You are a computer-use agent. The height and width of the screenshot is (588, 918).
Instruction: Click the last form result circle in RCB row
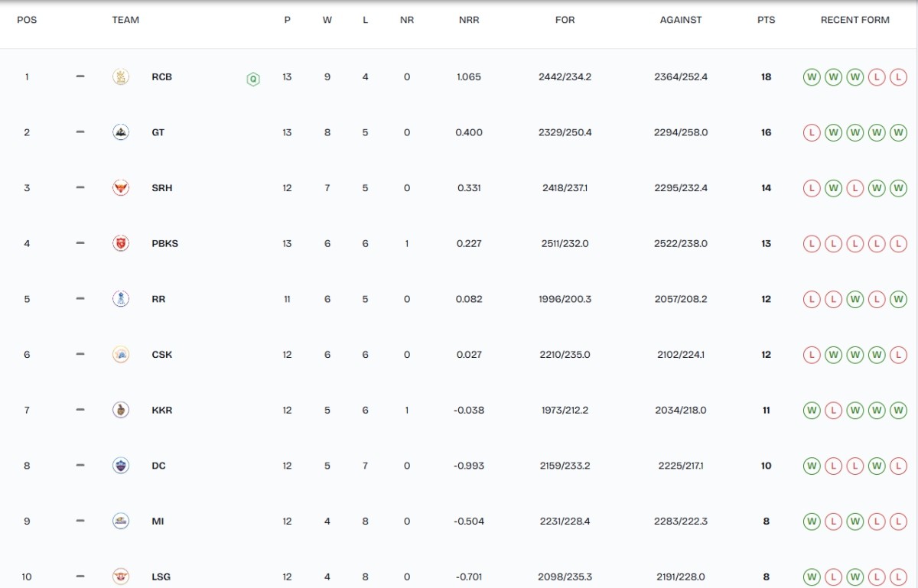tap(898, 77)
